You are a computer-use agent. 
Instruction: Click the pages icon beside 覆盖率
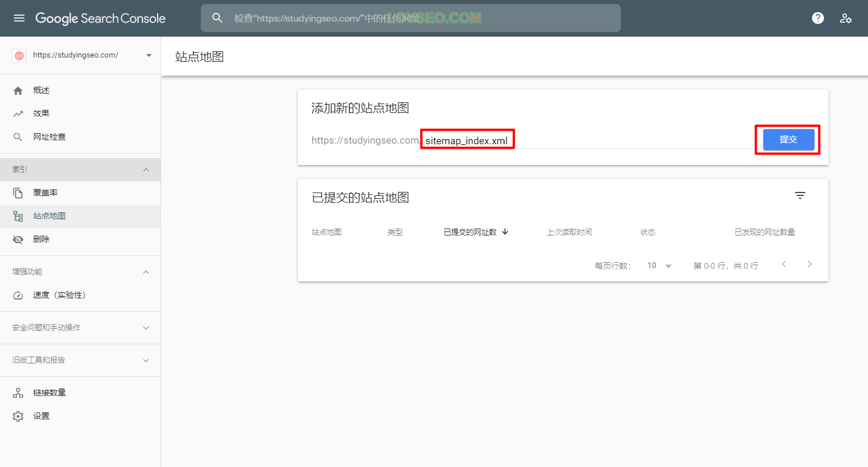click(18, 193)
